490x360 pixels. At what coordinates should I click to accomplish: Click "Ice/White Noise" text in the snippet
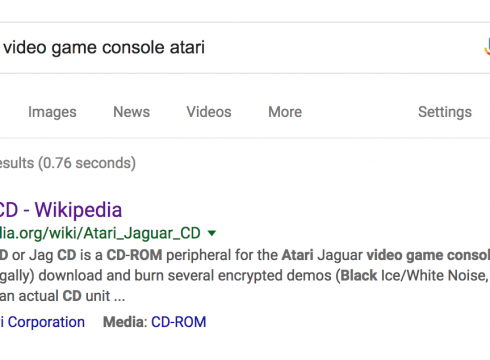(x=434, y=276)
